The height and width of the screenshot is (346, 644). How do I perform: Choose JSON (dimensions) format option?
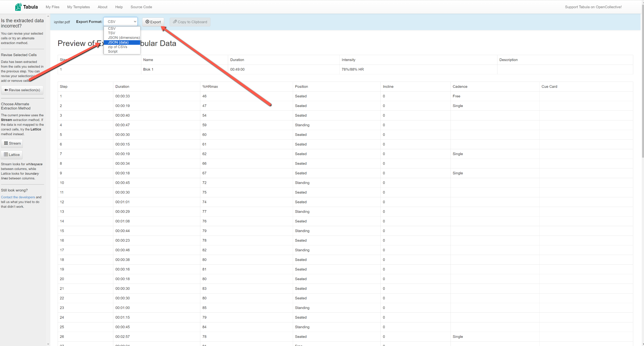click(x=124, y=38)
